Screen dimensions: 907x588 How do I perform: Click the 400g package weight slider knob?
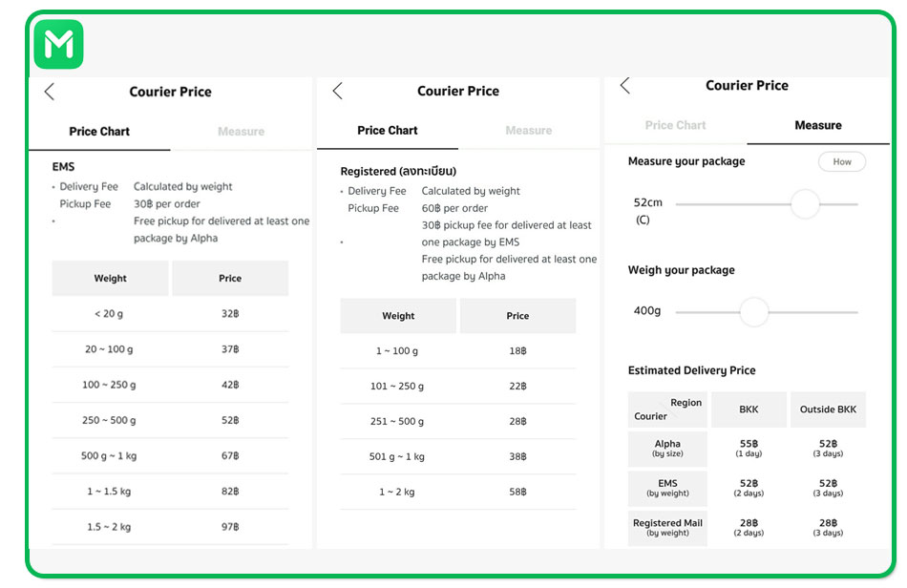(x=754, y=312)
